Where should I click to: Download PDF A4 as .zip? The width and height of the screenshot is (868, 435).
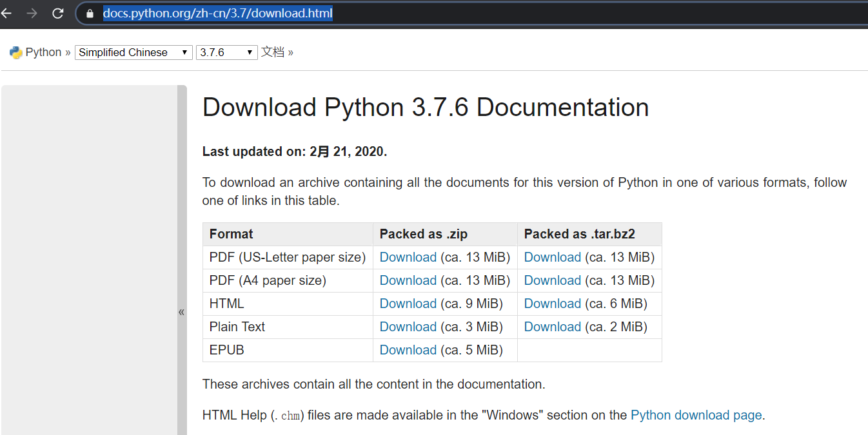[408, 280]
